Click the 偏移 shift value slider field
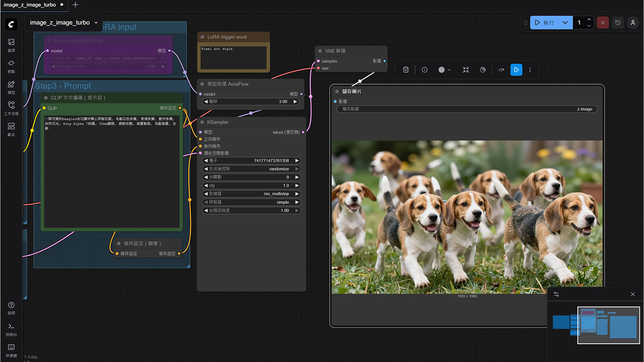 tap(250, 101)
